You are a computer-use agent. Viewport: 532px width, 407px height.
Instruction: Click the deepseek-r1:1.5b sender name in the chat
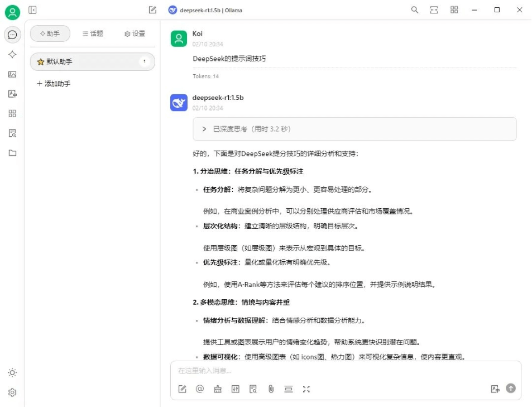pyautogui.click(x=218, y=98)
